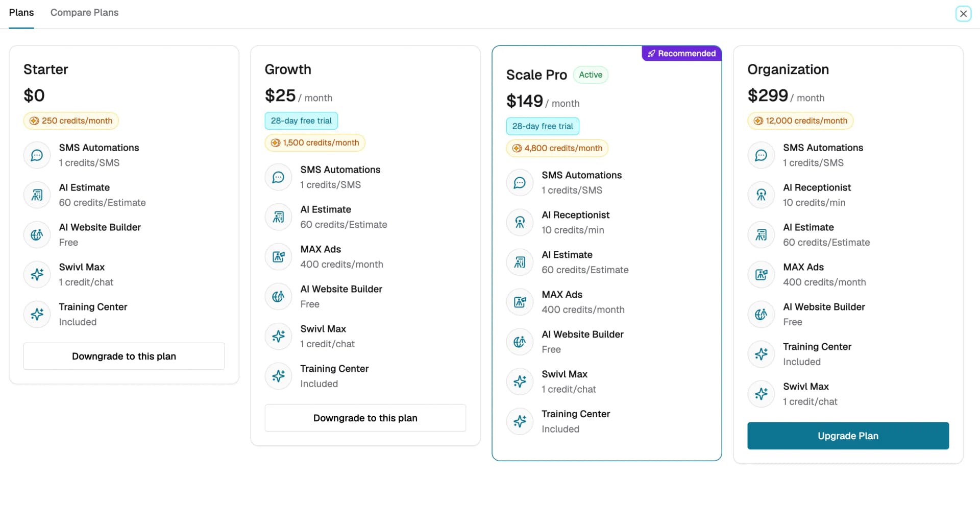980x525 pixels.
Task: Click the Upgrade Plan button
Action: (x=848, y=436)
